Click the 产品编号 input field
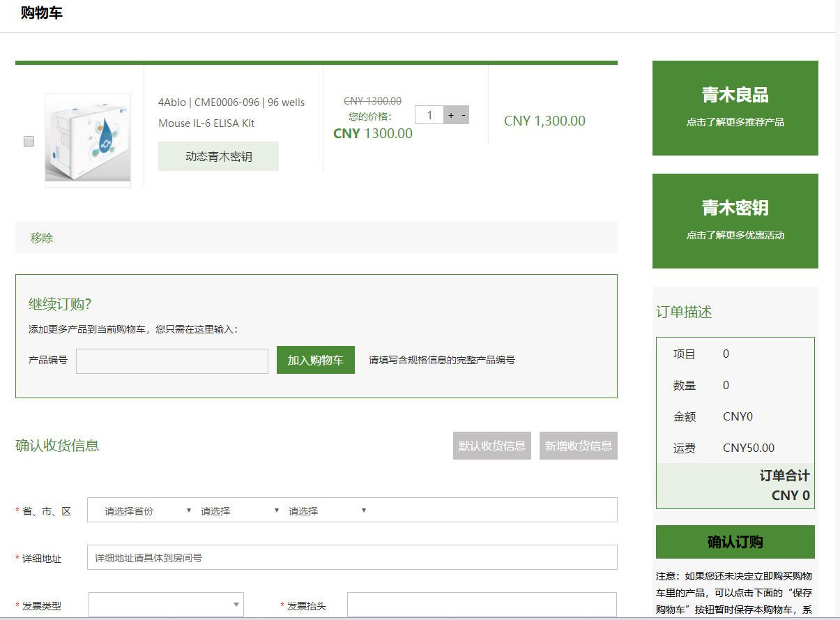 171,361
